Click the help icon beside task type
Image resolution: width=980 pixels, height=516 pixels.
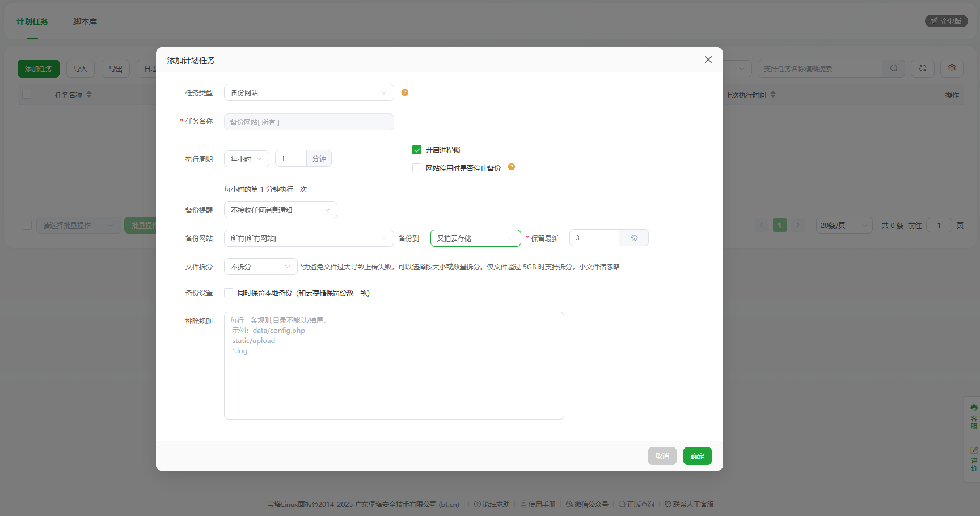point(405,92)
